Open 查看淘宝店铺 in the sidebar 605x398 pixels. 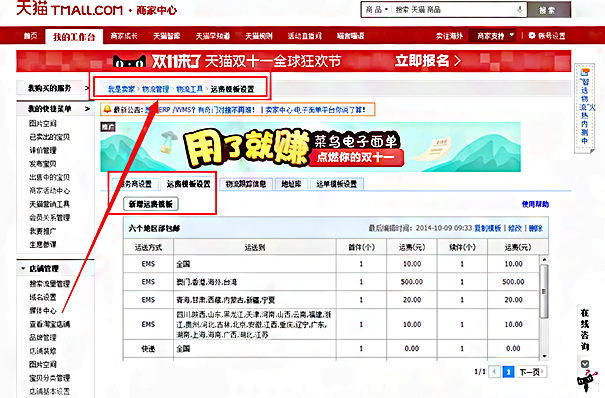(x=49, y=324)
